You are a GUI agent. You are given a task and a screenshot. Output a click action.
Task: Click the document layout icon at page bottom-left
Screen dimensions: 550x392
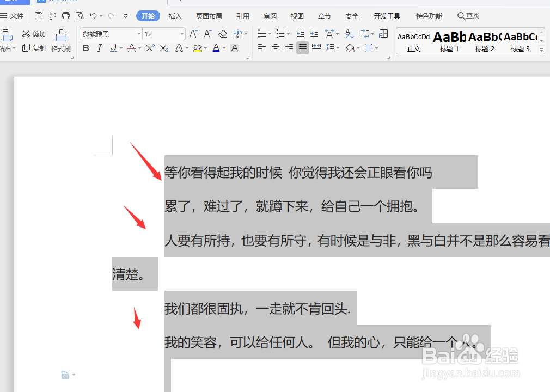(x=65, y=375)
